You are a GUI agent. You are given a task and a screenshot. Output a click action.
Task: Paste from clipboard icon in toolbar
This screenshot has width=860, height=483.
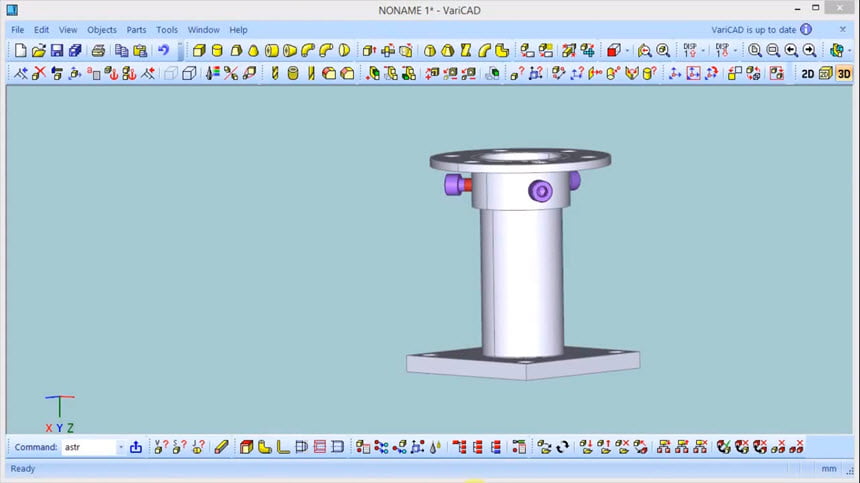pyautogui.click(x=140, y=50)
